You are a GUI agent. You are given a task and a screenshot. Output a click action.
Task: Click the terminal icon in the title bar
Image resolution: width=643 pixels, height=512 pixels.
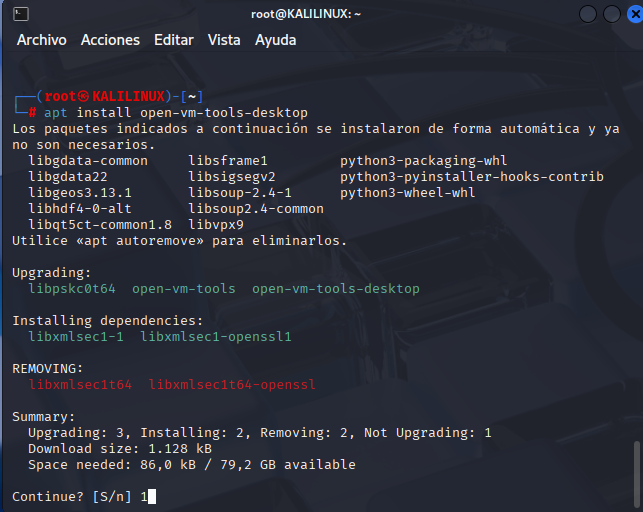coord(21,14)
